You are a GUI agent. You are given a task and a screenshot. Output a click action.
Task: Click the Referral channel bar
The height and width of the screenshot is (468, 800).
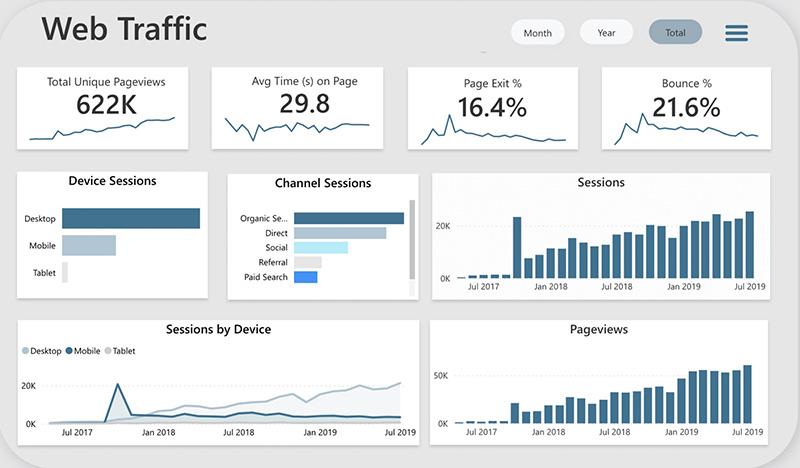click(308, 262)
